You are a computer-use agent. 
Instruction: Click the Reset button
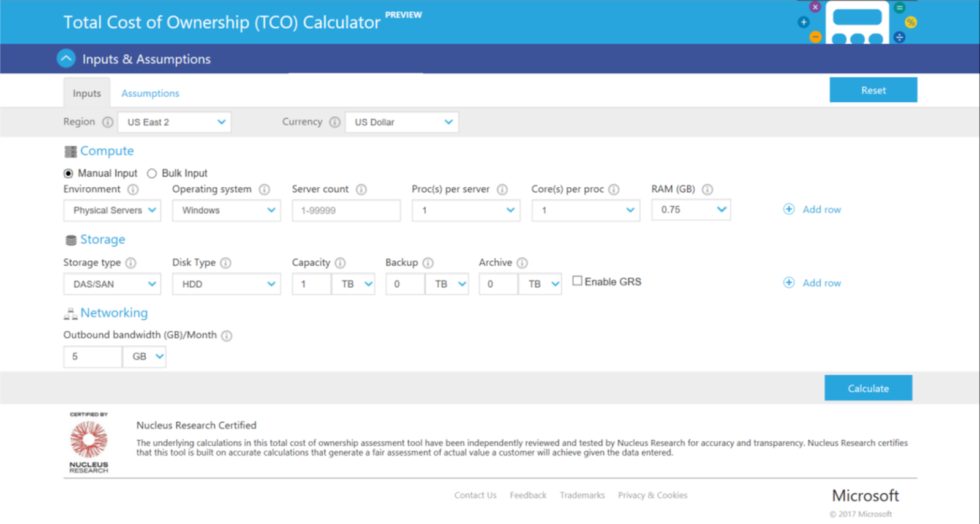tap(873, 90)
